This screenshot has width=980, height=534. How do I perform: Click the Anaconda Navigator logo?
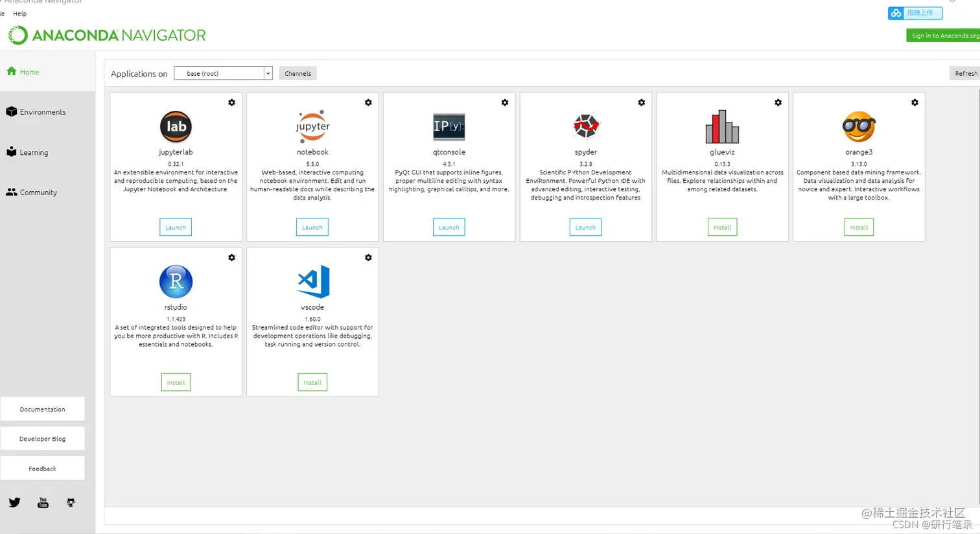pyautogui.click(x=107, y=35)
